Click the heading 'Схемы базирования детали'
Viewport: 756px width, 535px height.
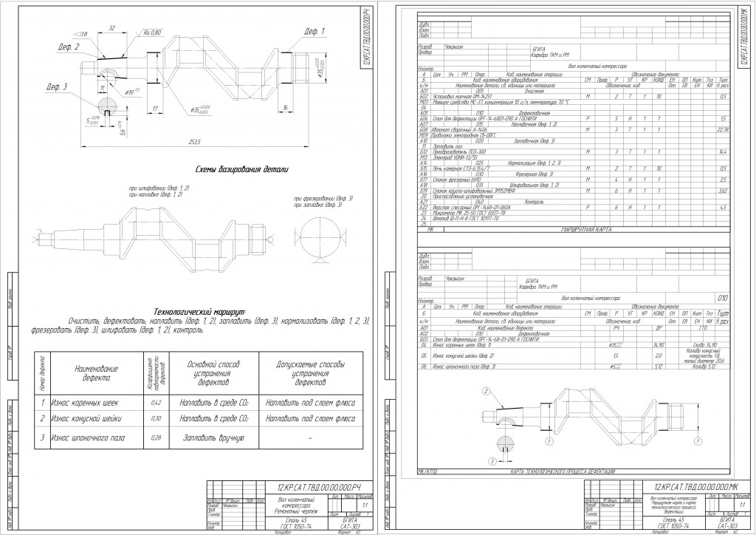point(241,170)
